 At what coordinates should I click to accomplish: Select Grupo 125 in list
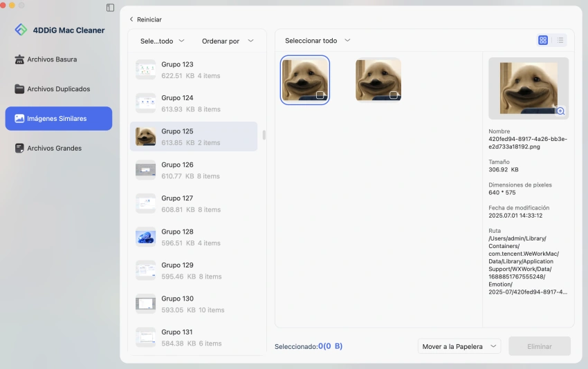click(x=194, y=136)
